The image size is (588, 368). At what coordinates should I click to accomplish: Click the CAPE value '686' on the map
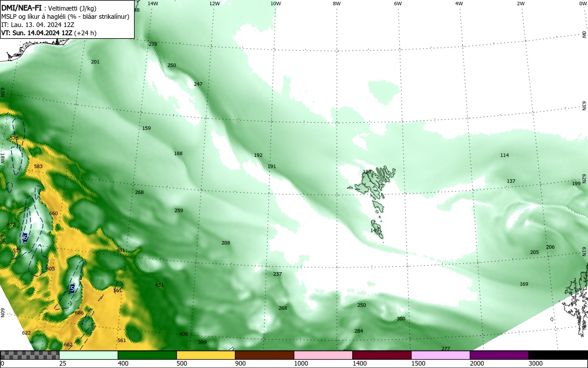coord(79,313)
